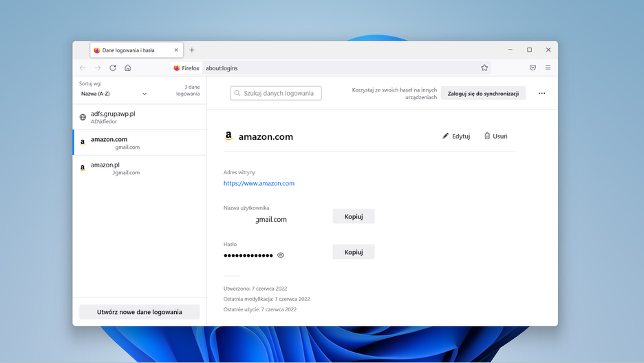
Task: Open the https://www.amazon.com link
Action: point(259,183)
